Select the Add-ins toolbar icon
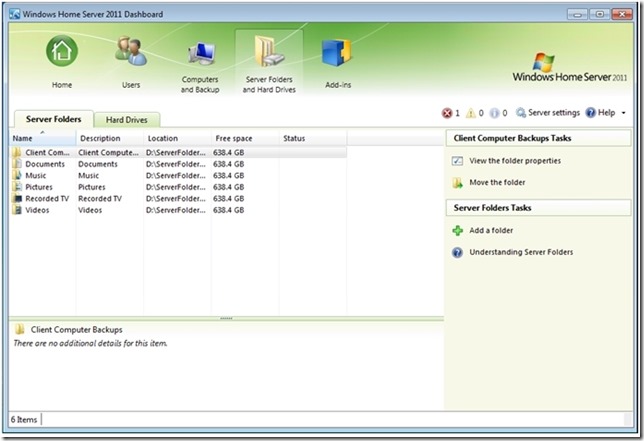Screen dimensions: 644x441 click(336, 56)
